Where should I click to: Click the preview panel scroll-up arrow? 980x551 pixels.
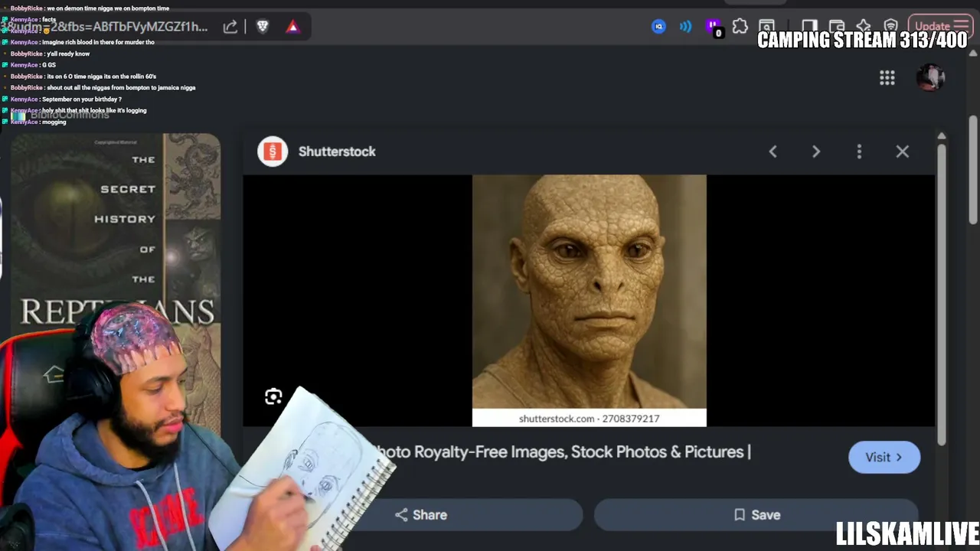tap(942, 136)
